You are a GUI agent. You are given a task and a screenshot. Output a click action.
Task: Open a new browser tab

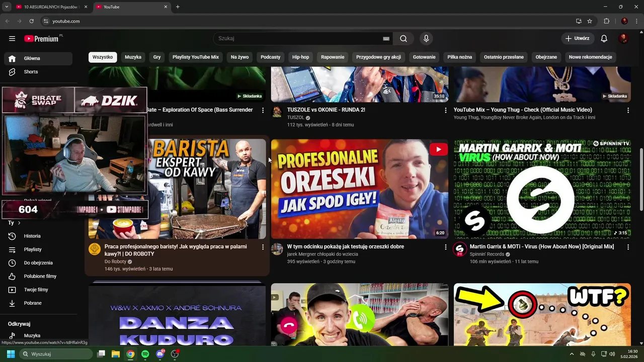(178, 7)
